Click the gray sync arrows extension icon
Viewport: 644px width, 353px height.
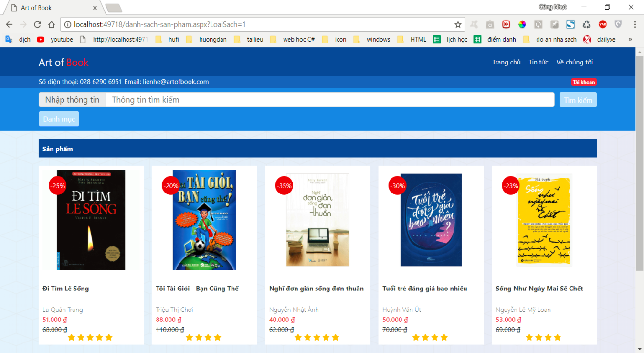538,24
